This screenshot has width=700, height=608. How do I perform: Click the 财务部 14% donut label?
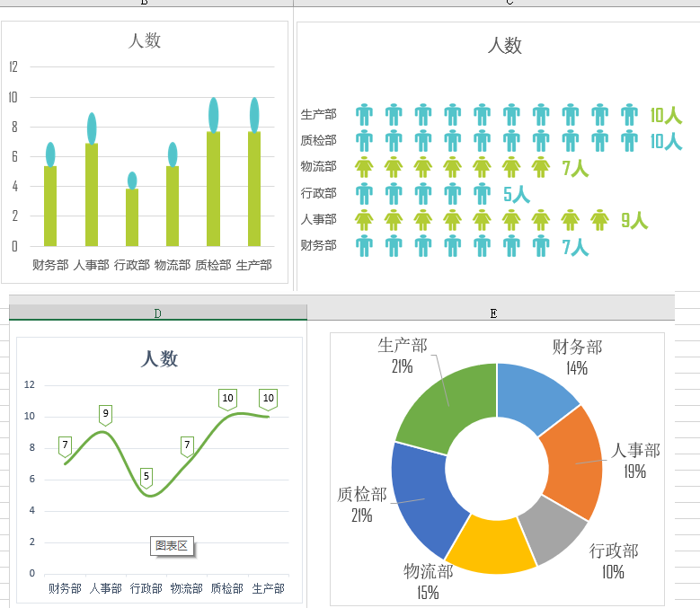tap(577, 357)
